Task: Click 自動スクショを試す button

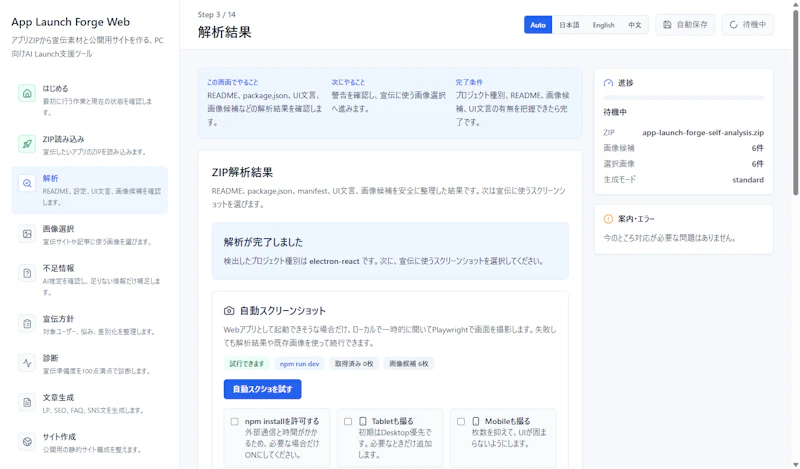Action: tap(262, 389)
